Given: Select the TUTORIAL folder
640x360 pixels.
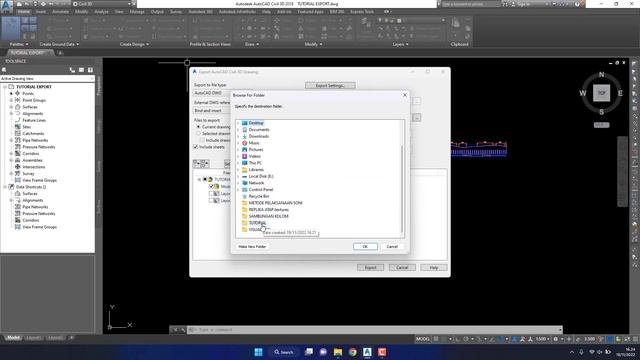Looking at the screenshot, I should (x=257, y=223).
